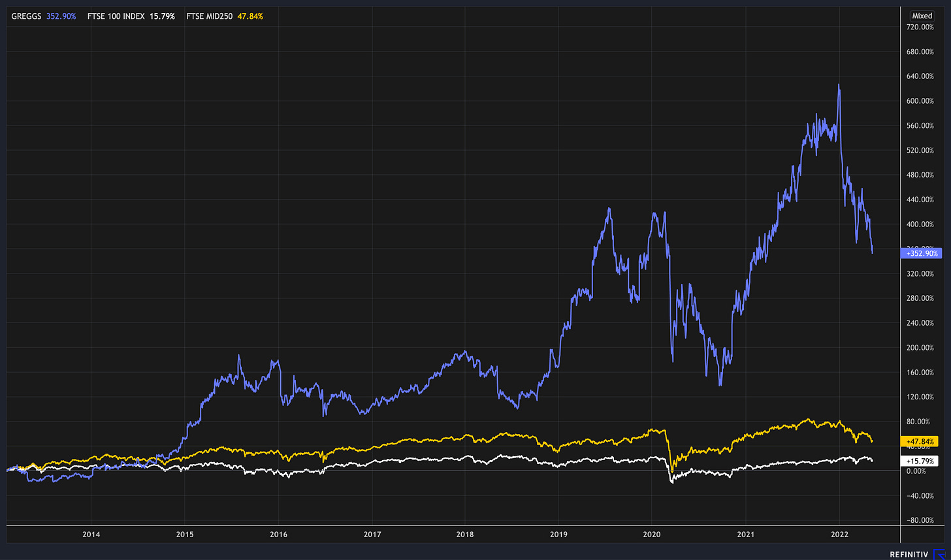Click the 240.00% axis label
The height and width of the screenshot is (560, 951).
pyautogui.click(x=919, y=323)
